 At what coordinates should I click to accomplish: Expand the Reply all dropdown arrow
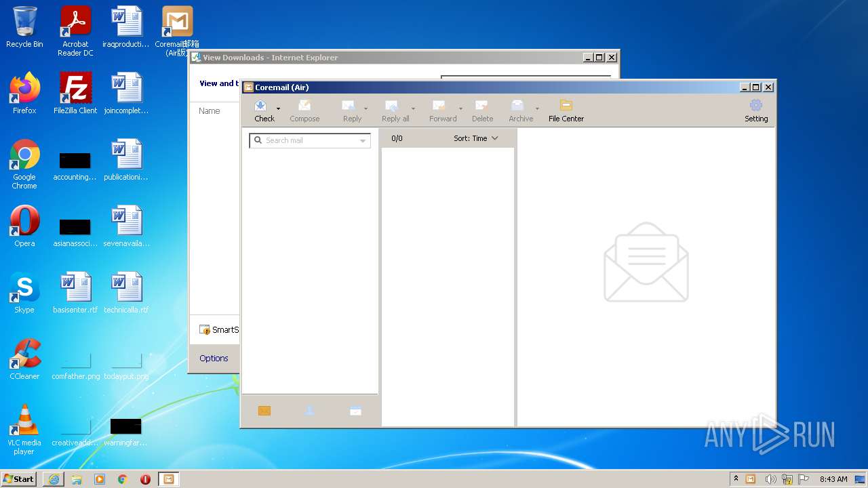(x=413, y=108)
